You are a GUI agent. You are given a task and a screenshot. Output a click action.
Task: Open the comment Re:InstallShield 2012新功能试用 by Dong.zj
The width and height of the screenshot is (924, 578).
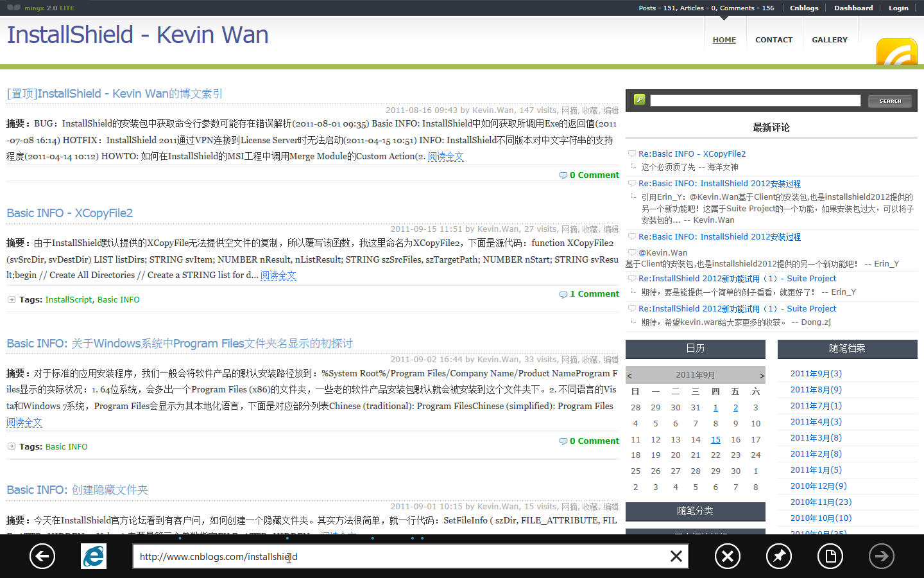737,309
